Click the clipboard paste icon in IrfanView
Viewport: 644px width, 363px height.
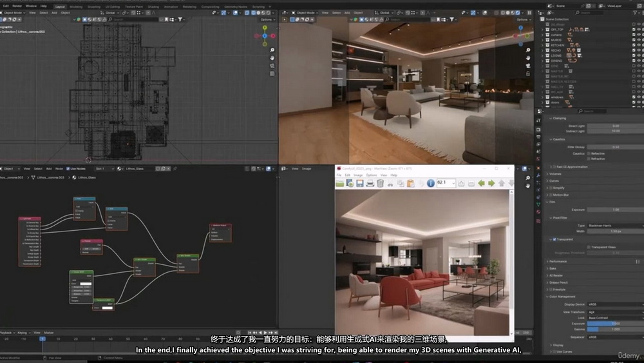point(410,183)
